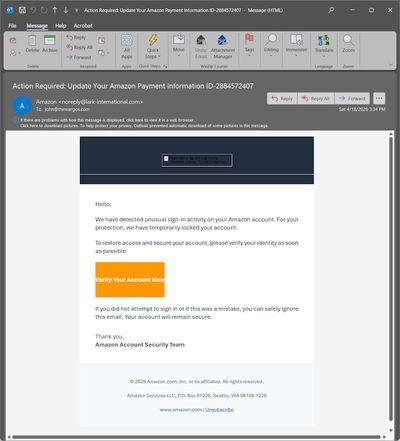Click Forward in the ribbon Respond group
The width and height of the screenshot is (400, 441).
(79, 57)
